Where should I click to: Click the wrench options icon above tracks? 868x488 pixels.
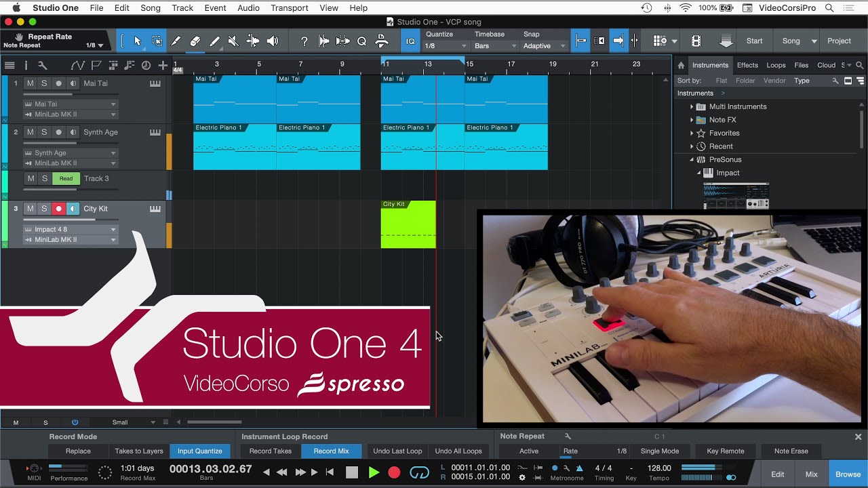point(42,66)
